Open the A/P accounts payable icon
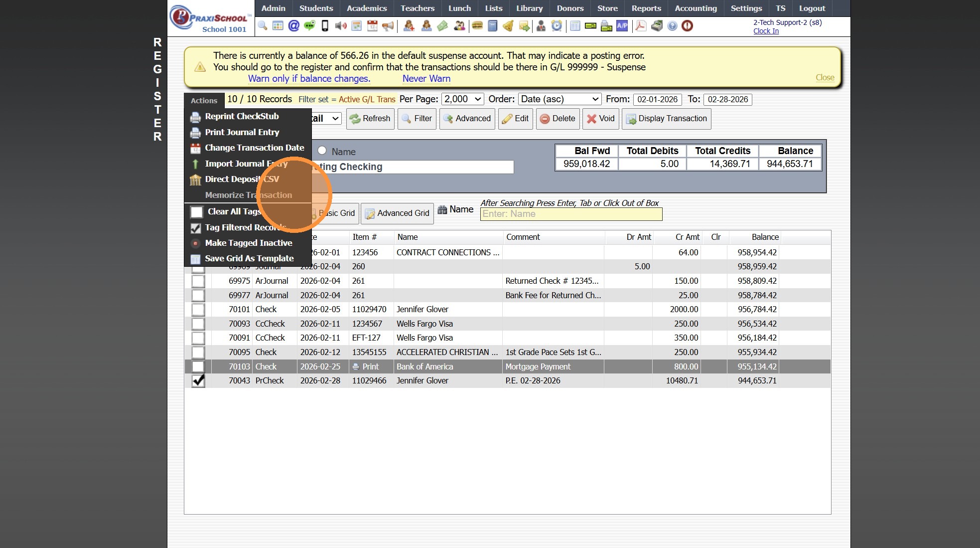980x548 pixels. tap(622, 26)
